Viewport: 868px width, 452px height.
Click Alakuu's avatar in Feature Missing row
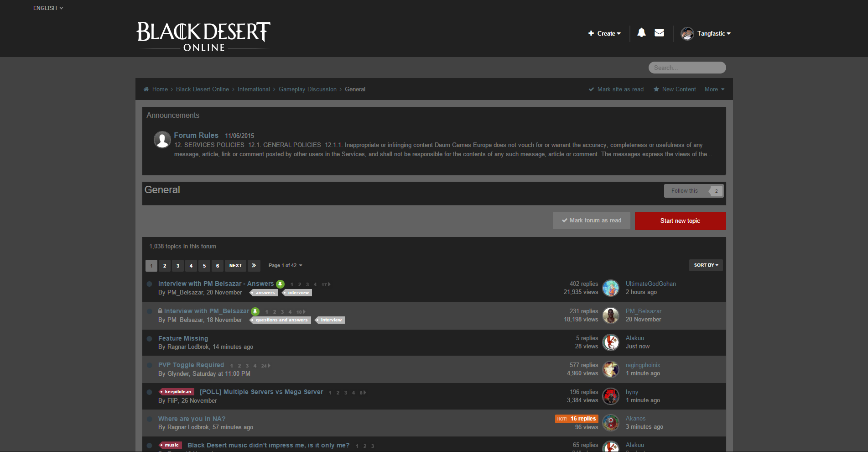pyautogui.click(x=611, y=342)
